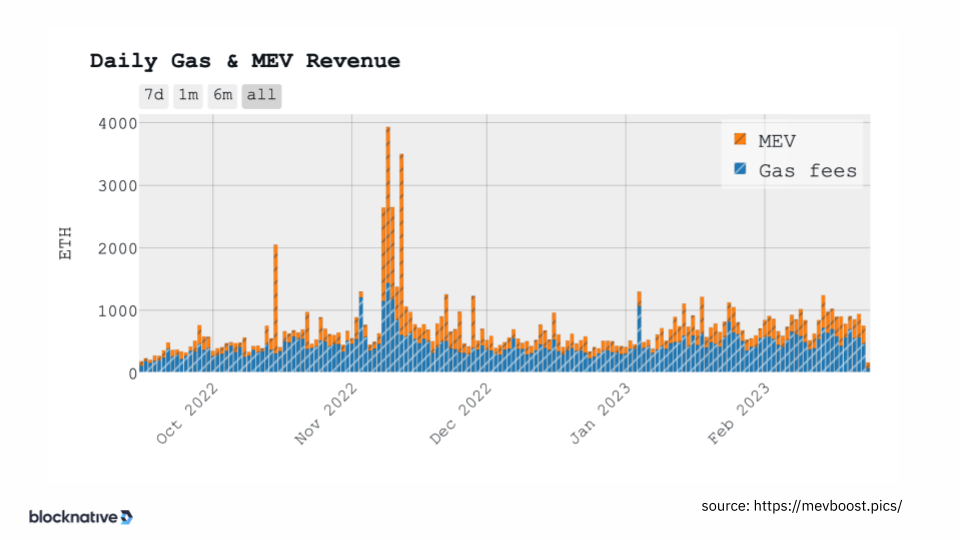Click the 2000 y-axis tick label
Screen dimensions: 960x540
[118, 249]
